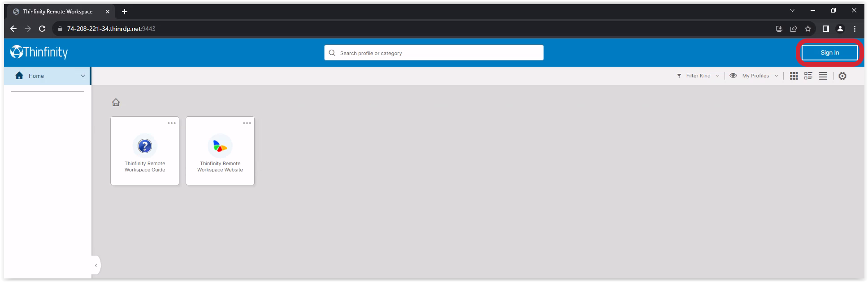
Task: Reload the page
Action: pos(42,29)
